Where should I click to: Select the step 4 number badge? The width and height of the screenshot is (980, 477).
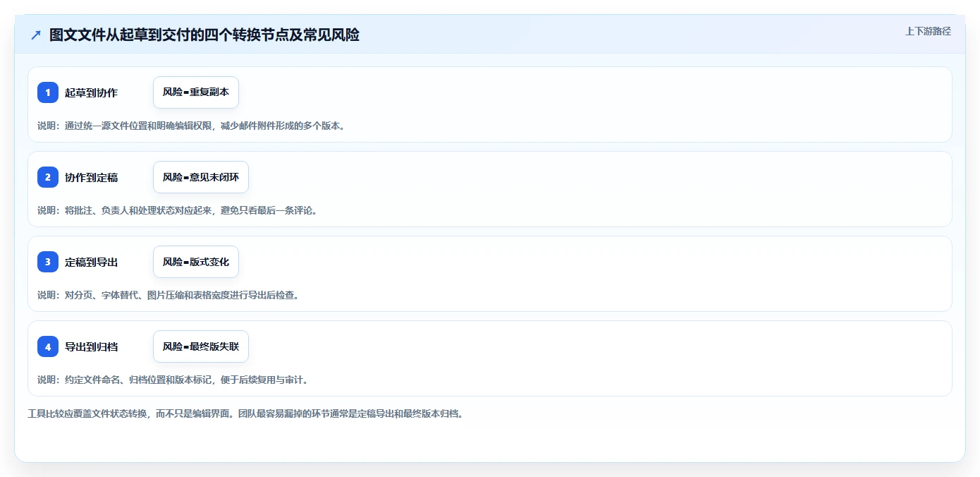(48, 346)
